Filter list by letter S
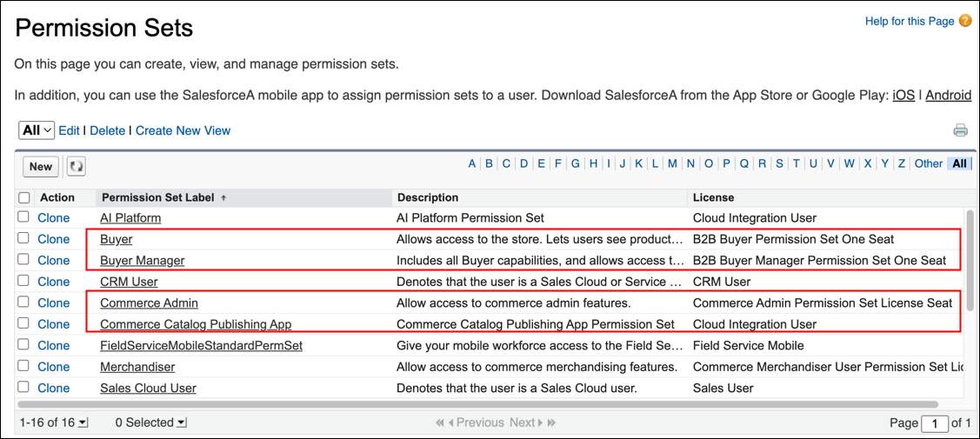This screenshot has width=980, height=439. click(x=779, y=163)
